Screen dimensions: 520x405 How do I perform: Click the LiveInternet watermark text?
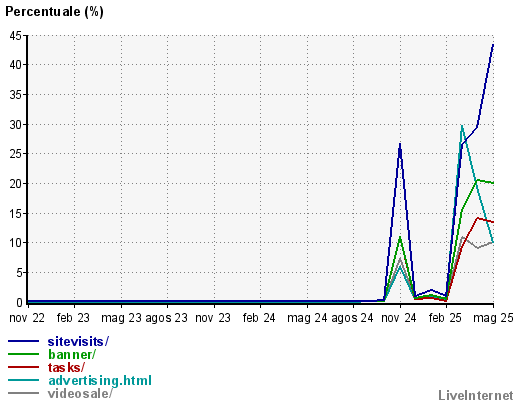[x=476, y=395]
